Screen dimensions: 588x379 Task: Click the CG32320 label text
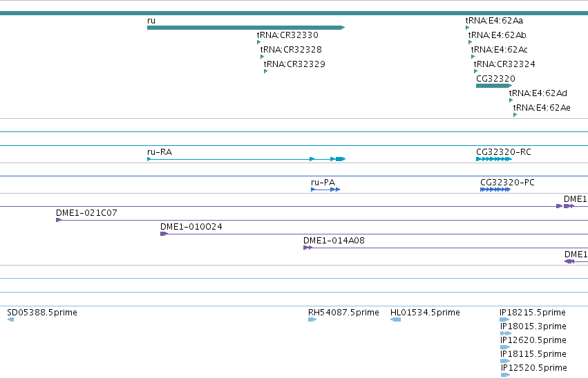coord(495,79)
